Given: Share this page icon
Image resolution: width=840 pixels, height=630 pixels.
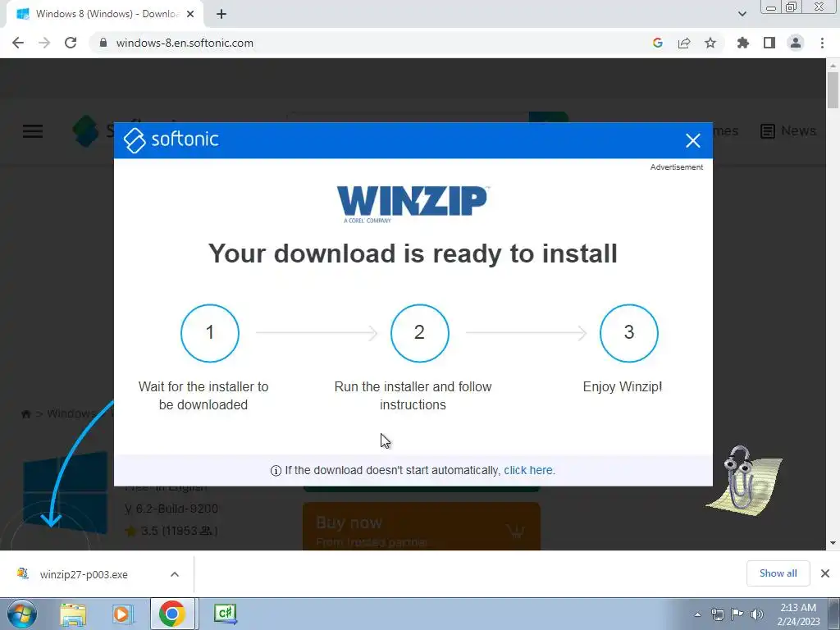Looking at the screenshot, I should click(x=684, y=43).
